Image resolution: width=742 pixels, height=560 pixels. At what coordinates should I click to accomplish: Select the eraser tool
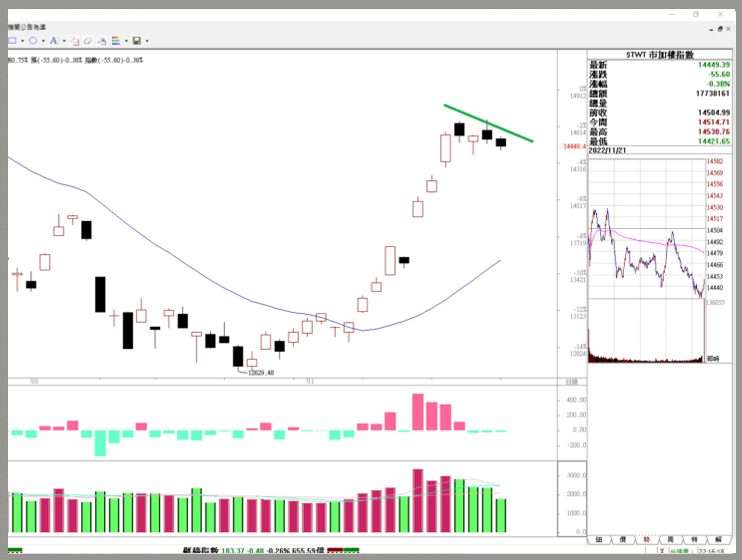pyautogui.click(x=88, y=40)
